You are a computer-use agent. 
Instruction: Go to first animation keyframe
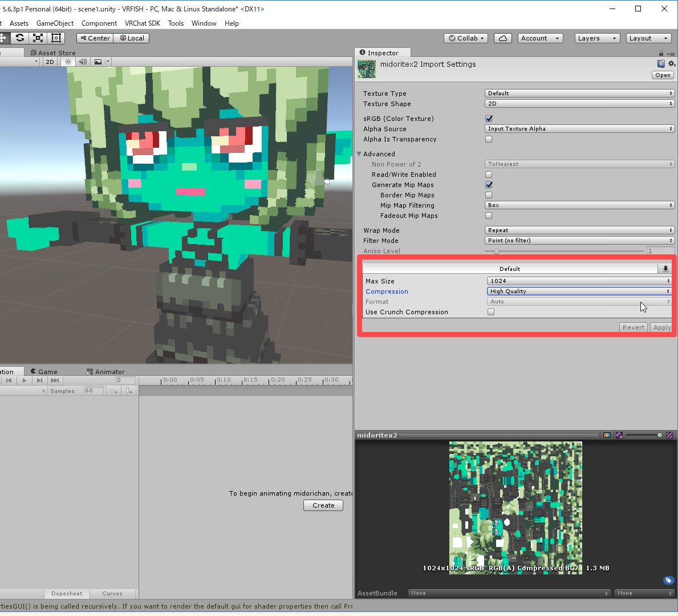[x=9, y=380]
